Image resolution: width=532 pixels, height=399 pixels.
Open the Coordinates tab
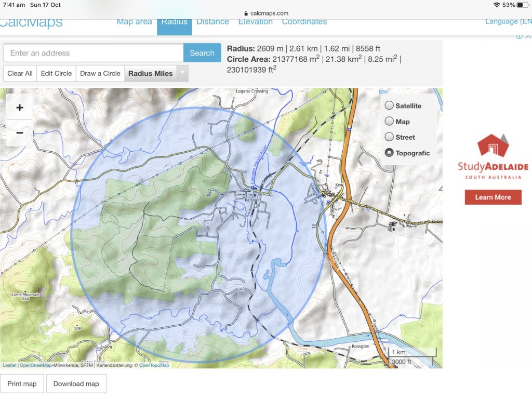304,22
